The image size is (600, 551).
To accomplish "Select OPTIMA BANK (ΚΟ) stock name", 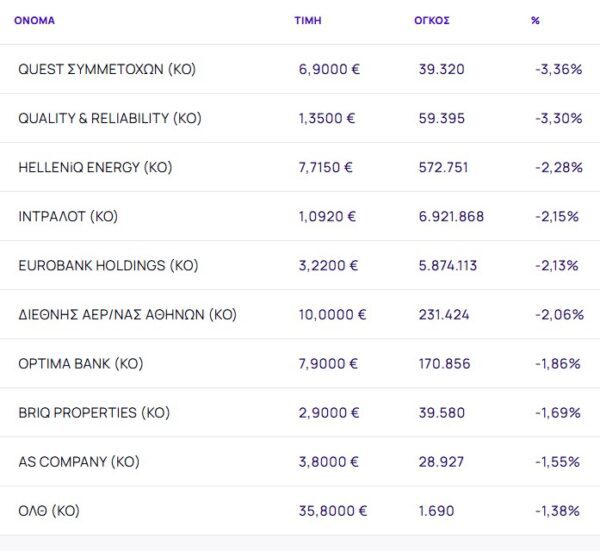I will (81, 363).
